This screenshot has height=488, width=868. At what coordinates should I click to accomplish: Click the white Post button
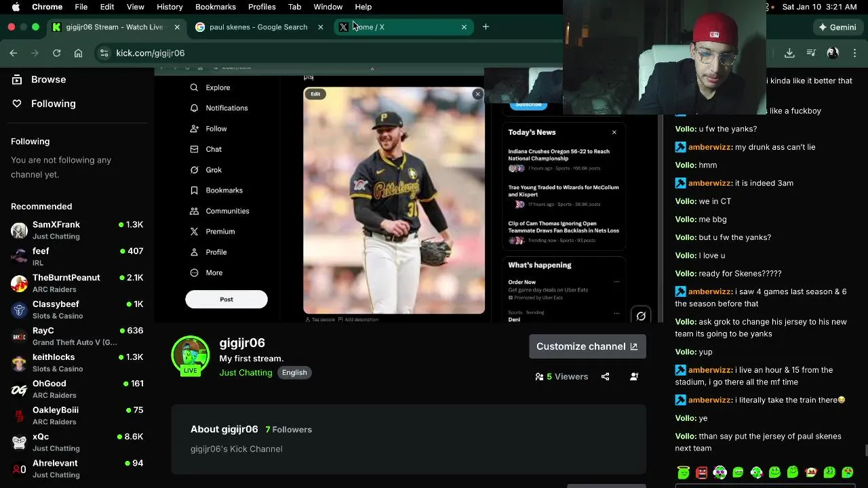(226, 299)
